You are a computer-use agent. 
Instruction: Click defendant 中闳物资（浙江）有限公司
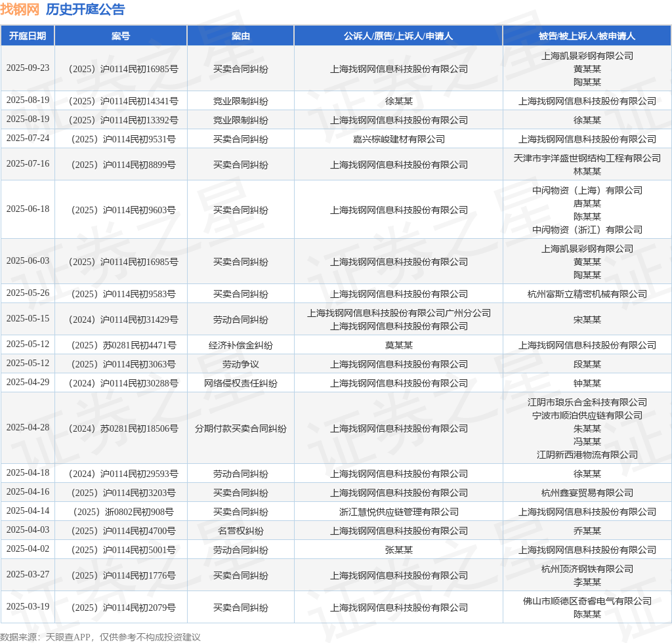(x=587, y=230)
